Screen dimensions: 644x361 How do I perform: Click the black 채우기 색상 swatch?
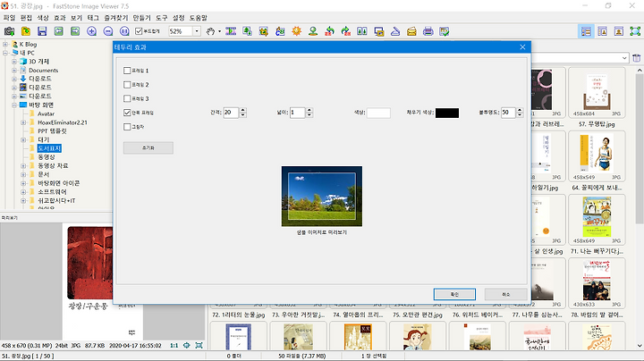click(x=447, y=113)
